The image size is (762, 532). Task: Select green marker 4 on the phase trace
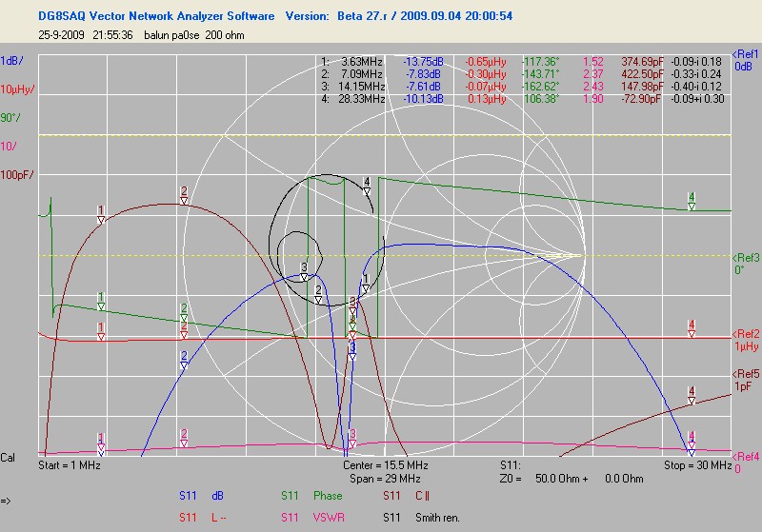692,202
